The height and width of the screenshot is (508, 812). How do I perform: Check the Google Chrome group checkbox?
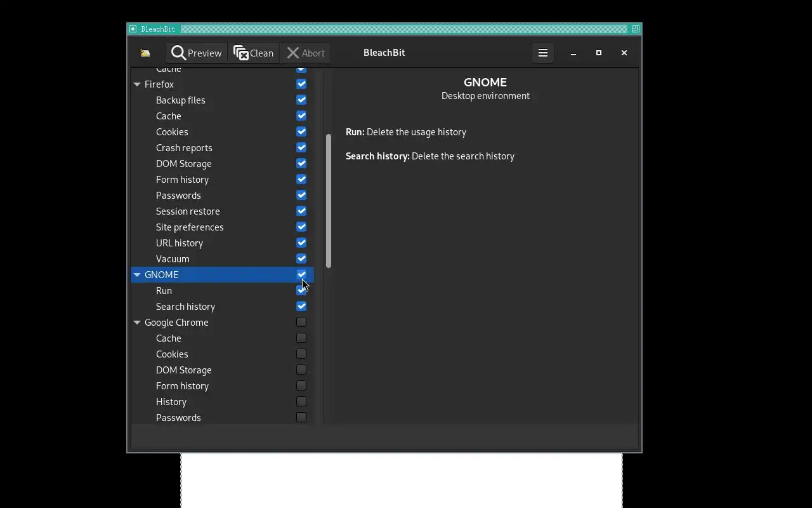point(301,322)
